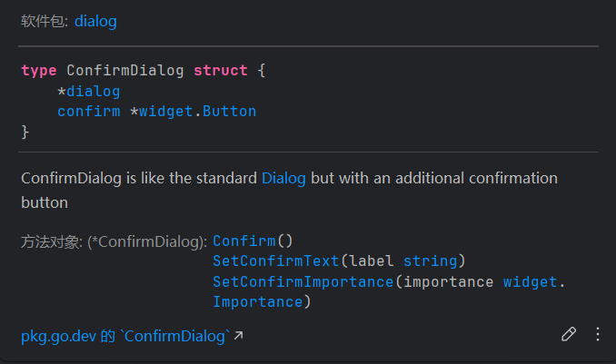
Task: Click the string parameter type
Action: click(431, 261)
